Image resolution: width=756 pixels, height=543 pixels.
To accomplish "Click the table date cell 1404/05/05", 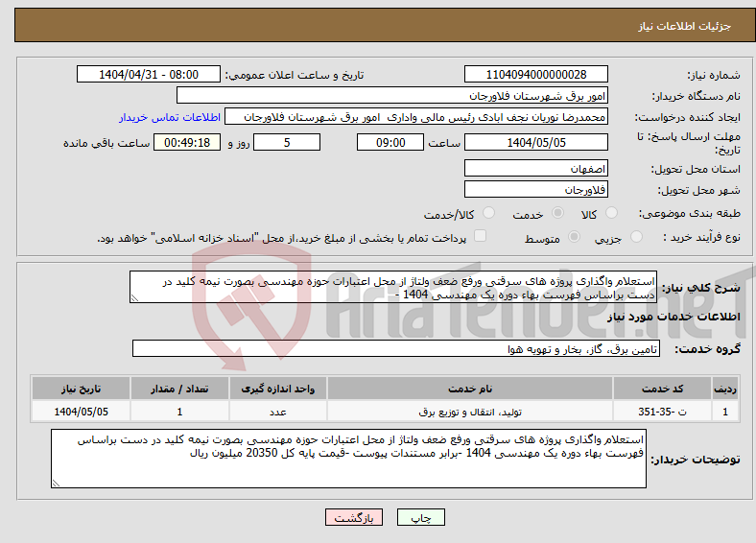I will coord(81,412).
